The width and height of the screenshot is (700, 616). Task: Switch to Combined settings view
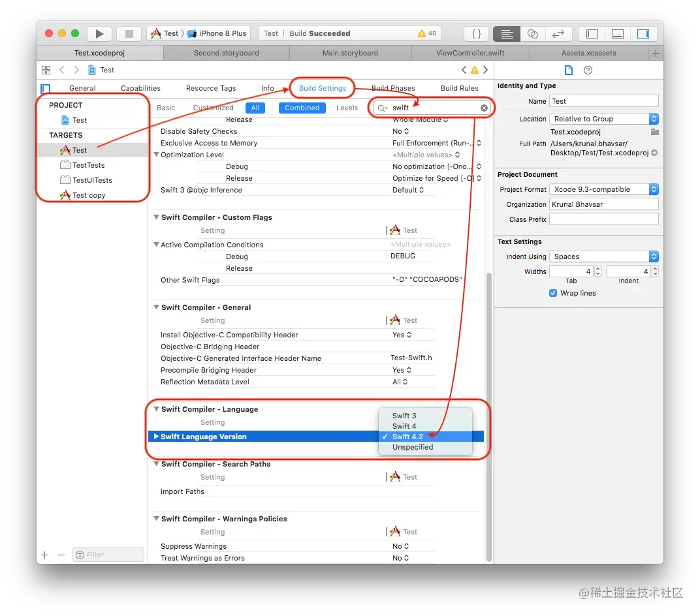tap(302, 108)
